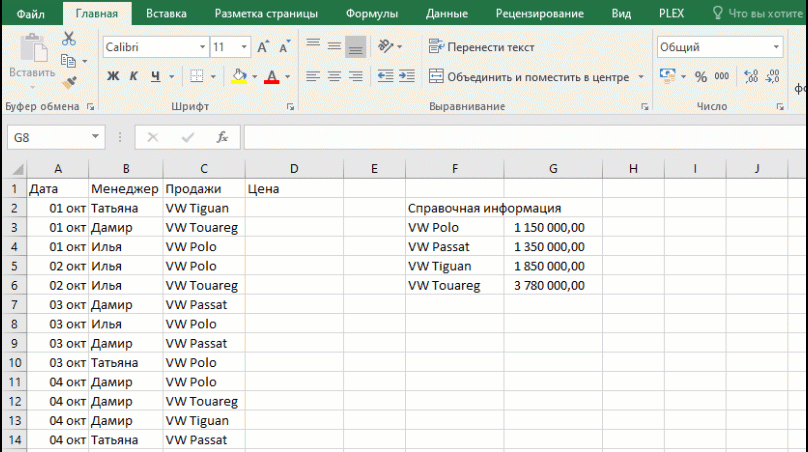Screen dimensions: 808x452
Task: Increase indent icon
Action: [x=407, y=76]
